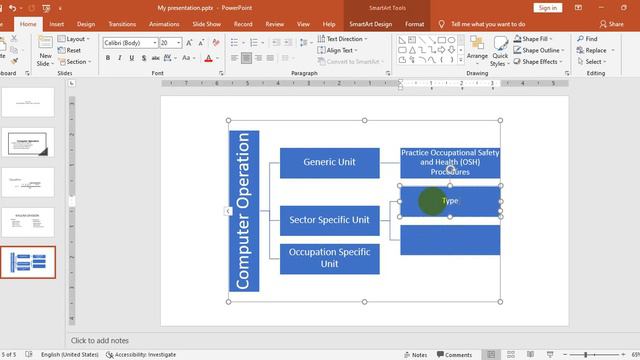
Task: Toggle Strikethrough formatting
Action: (156, 58)
